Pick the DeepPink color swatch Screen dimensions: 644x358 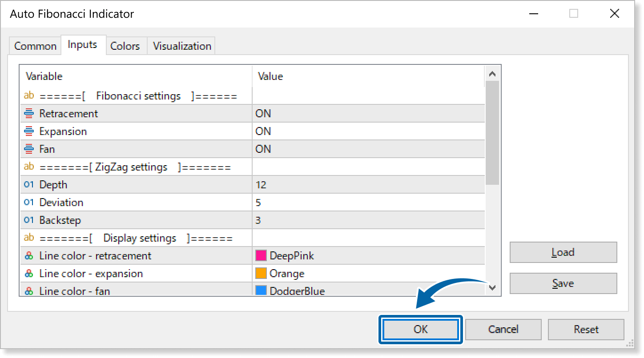(x=261, y=255)
